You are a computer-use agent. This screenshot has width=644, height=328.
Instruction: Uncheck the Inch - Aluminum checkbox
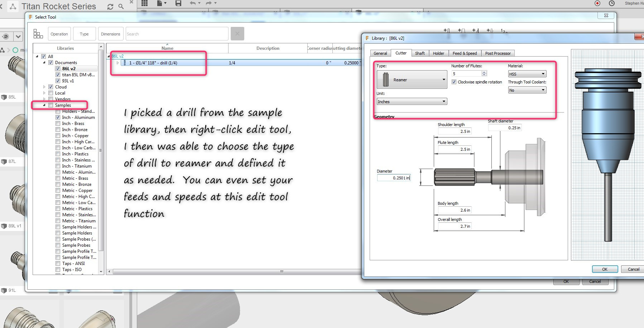click(x=58, y=117)
